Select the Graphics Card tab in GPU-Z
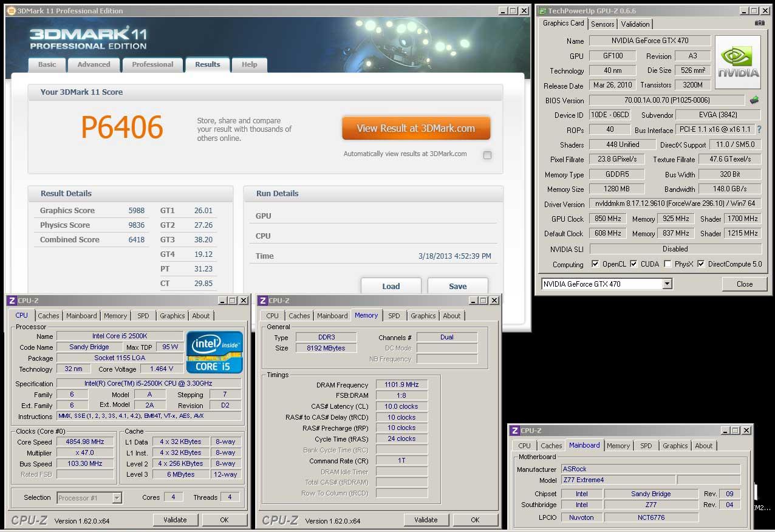Viewport: 775px width, 532px height. click(563, 23)
